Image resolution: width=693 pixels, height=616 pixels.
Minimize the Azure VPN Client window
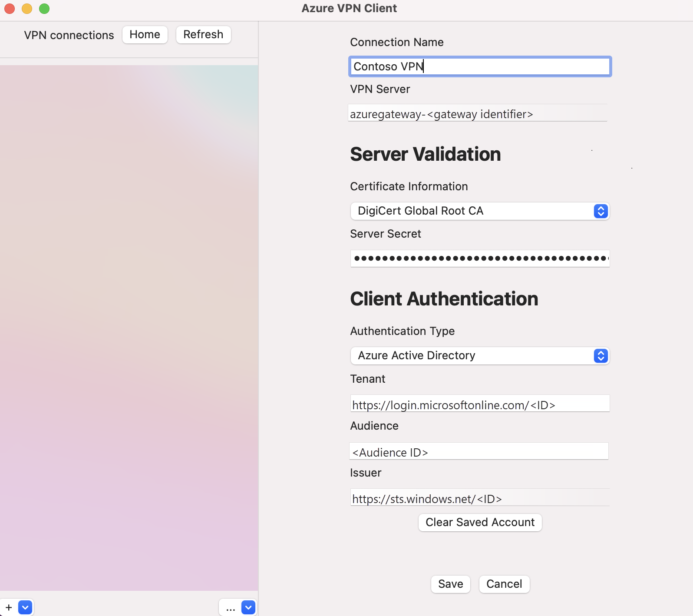click(27, 9)
